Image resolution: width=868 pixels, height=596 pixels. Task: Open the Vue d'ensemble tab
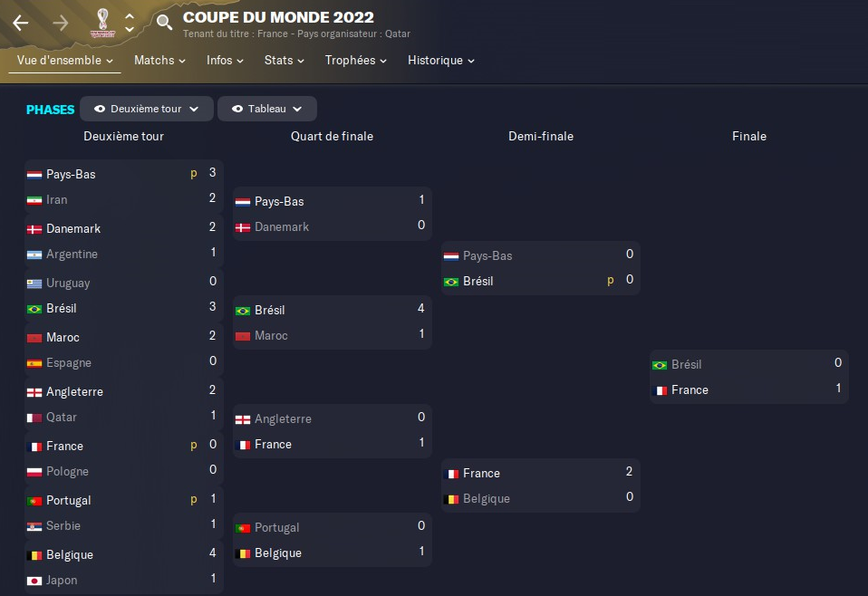coord(64,61)
